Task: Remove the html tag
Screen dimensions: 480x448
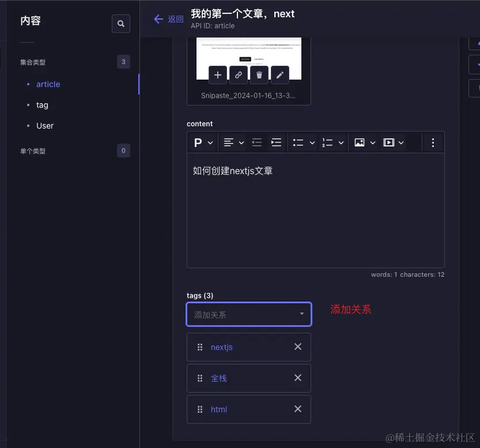Action: tap(298, 409)
